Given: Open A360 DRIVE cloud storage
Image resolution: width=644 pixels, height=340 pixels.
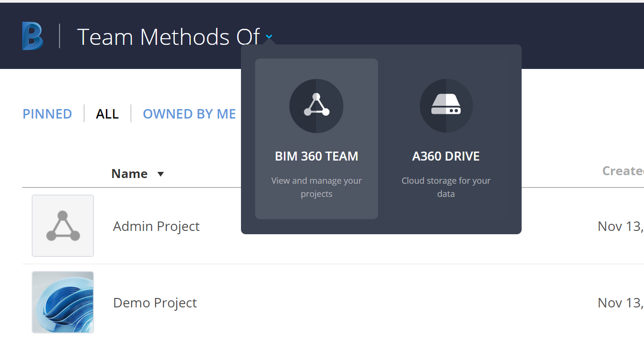Looking at the screenshot, I should coord(446,156).
